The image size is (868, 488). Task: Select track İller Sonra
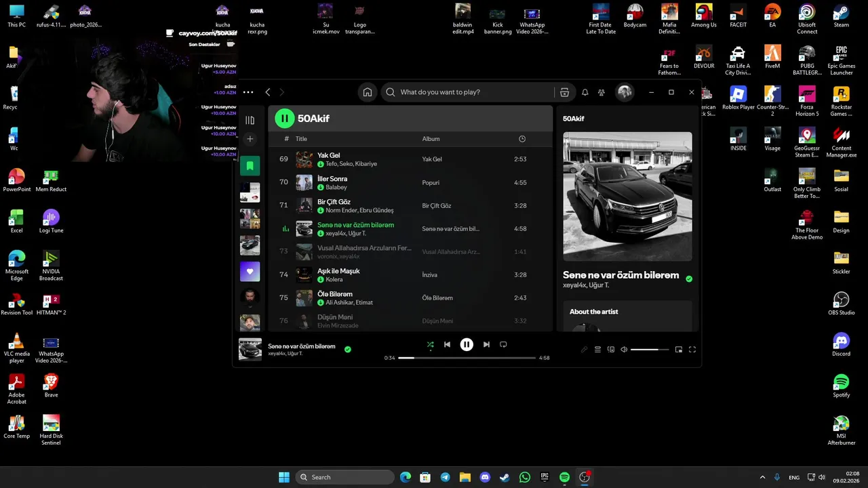[x=410, y=182]
